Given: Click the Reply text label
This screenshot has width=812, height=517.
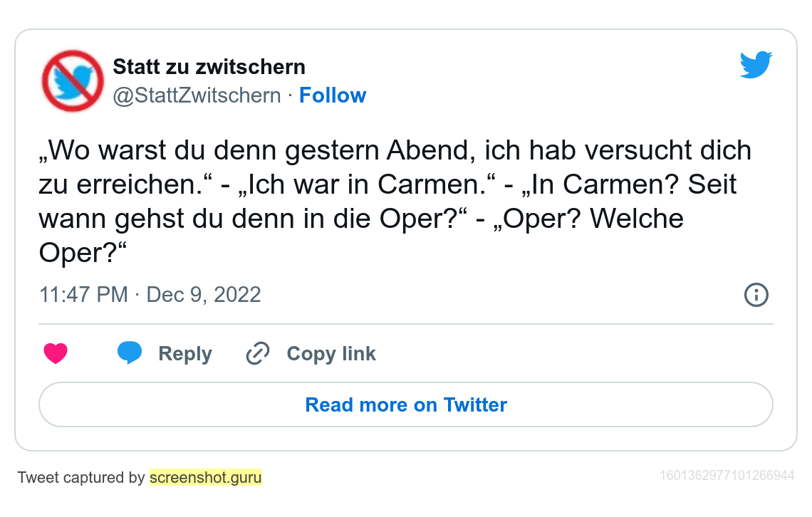Looking at the screenshot, I should click(x=185, y=354).
